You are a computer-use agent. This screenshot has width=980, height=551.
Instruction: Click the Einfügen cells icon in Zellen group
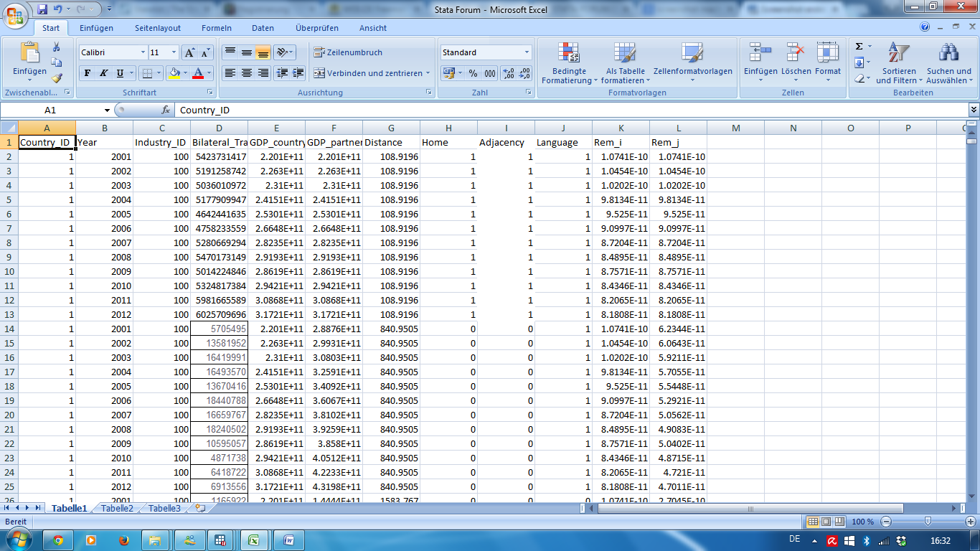coord(760,52)
